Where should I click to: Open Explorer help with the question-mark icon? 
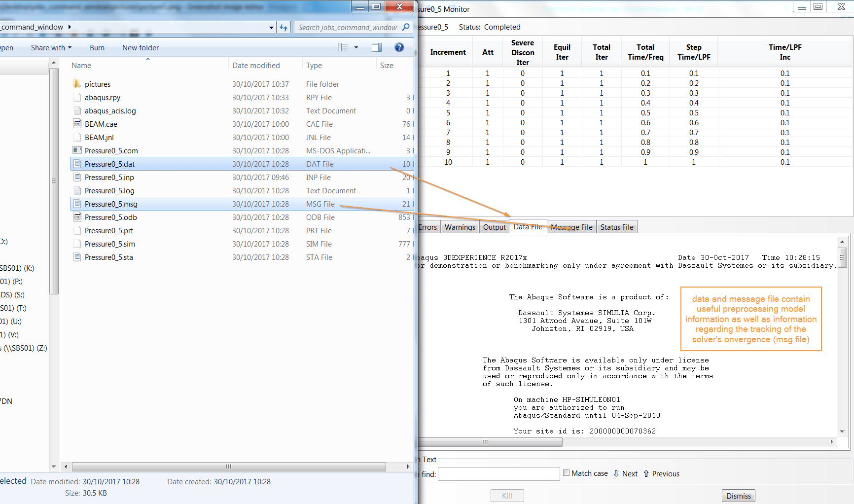[x=399, y=47]
